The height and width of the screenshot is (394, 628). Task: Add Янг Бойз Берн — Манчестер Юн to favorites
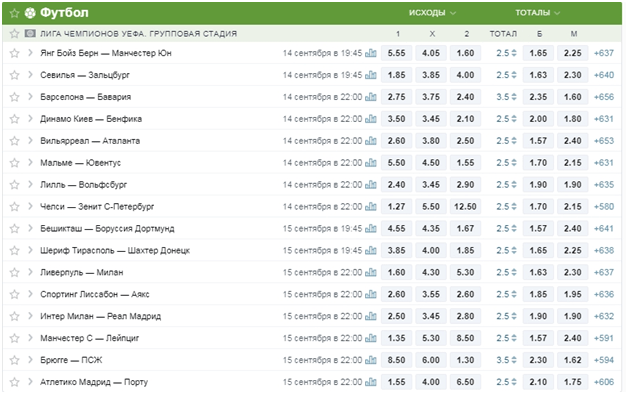[x=14, y=53]
